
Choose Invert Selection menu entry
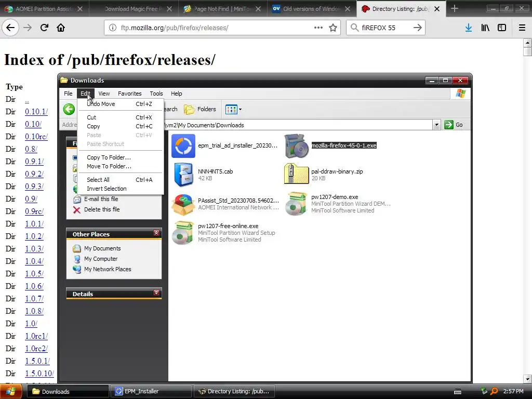121,189
